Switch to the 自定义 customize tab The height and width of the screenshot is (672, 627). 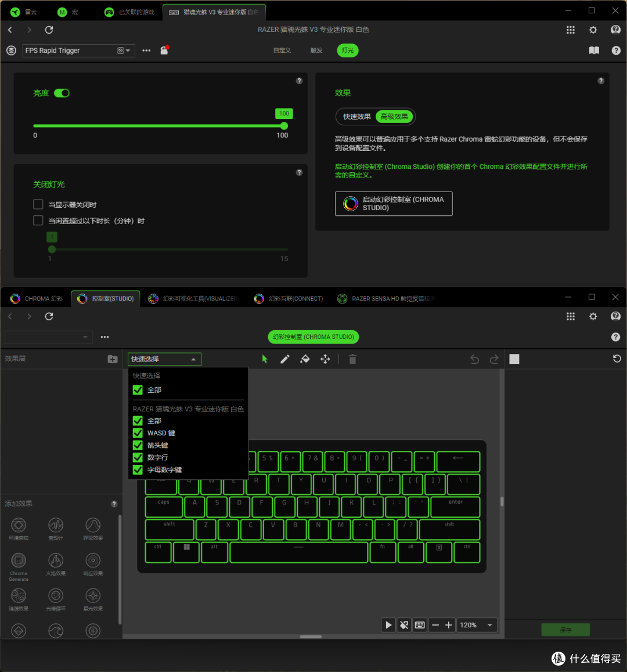pyautogui.click(x=282, y=50)
